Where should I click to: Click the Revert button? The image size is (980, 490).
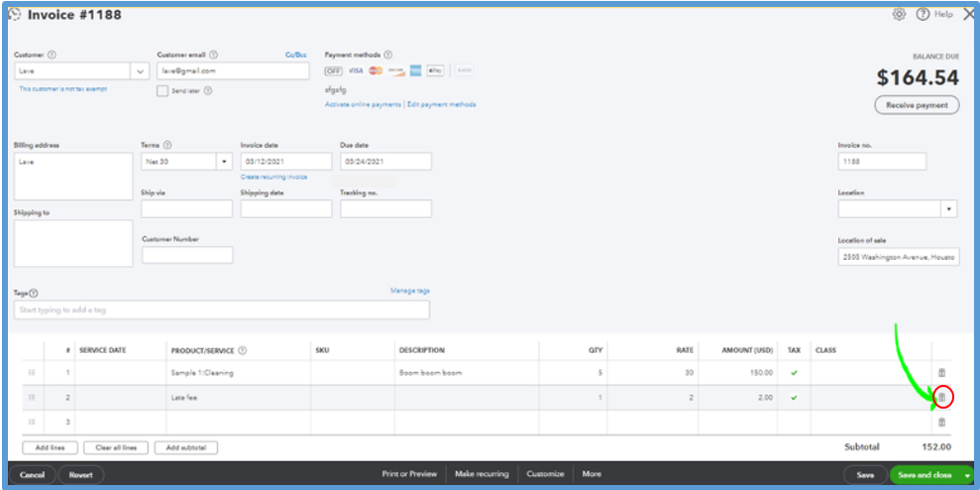point(81,475)
